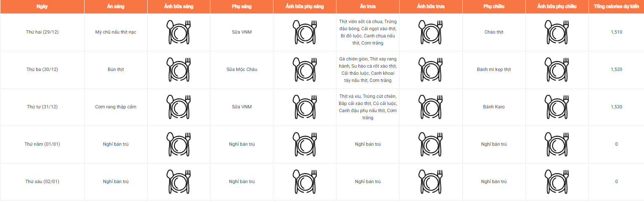Click the 'Tổng calories dự kiến' header
This screenshot has width=644, height=202.
[616, 7]
